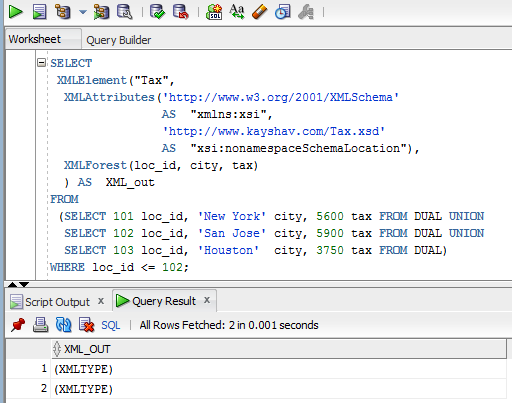Commit changes with the green check database icon

[x=157, y=12]
